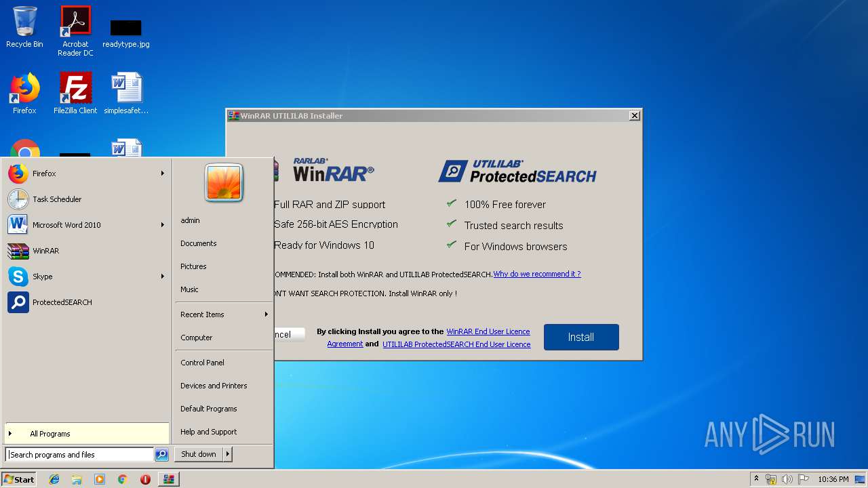This screenshot has height=488, width=868.
Task: Click the search magnifier button in Start menu
Action: pos(161,455)
